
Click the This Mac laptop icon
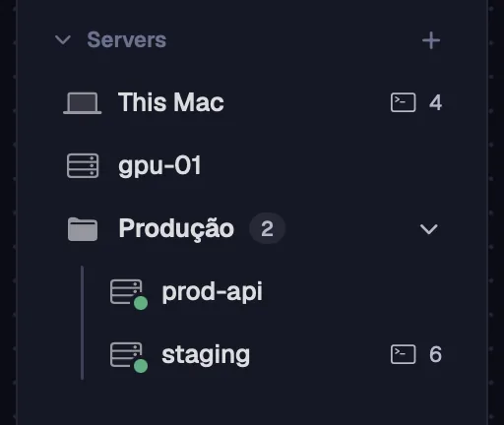[x=83, y=103]
